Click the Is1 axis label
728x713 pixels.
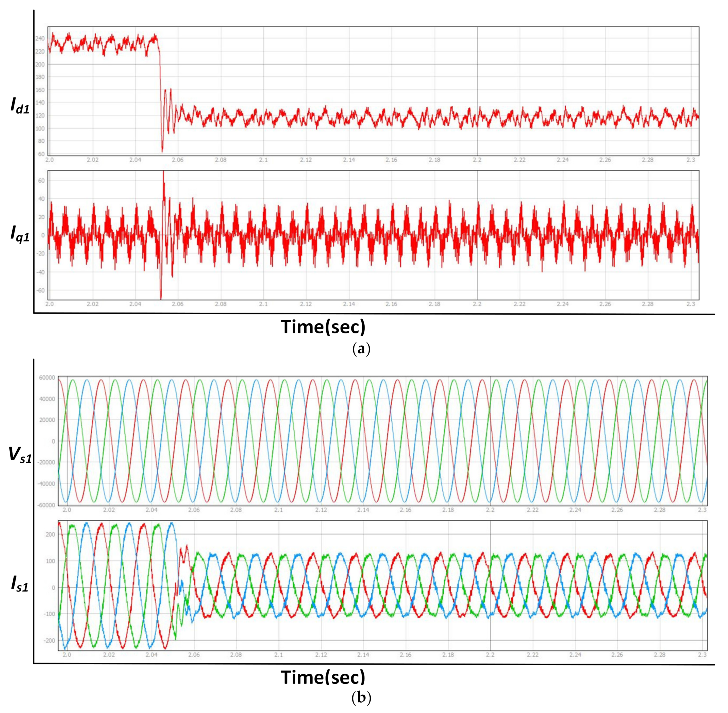pyautogui.click(x=20, y=584)
